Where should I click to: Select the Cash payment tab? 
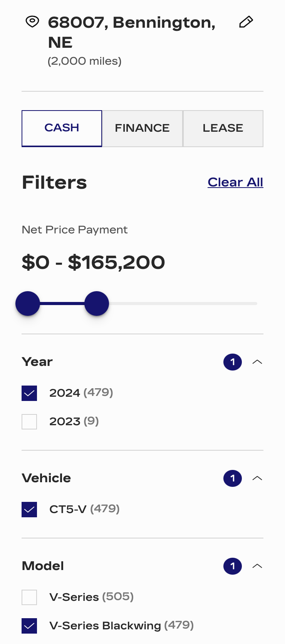click(x=62, y=128)
